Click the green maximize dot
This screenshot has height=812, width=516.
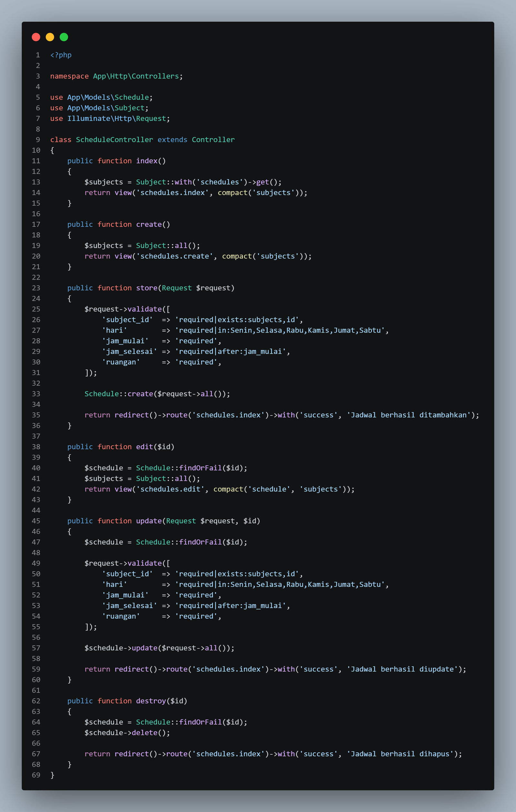(64, 37)
